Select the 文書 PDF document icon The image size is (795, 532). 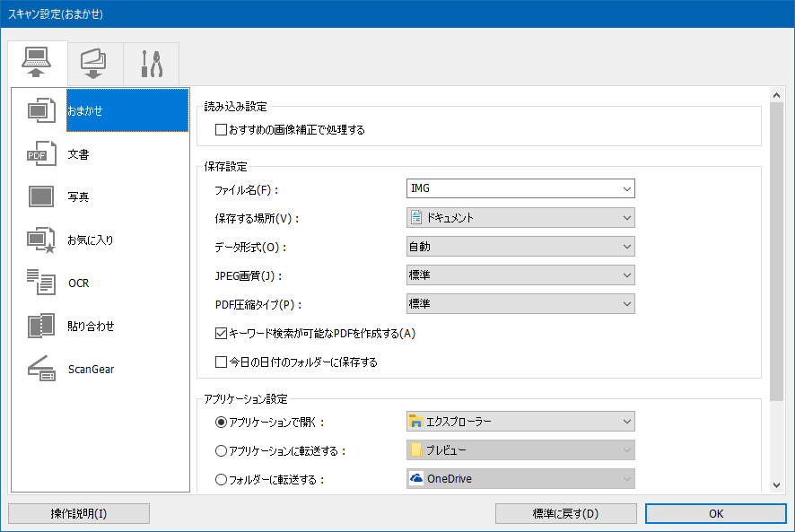pos(41,153)
